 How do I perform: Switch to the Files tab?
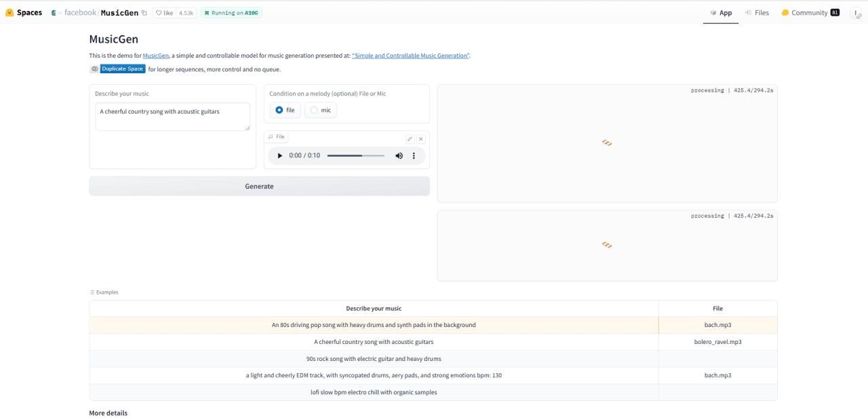pos(757,12)
